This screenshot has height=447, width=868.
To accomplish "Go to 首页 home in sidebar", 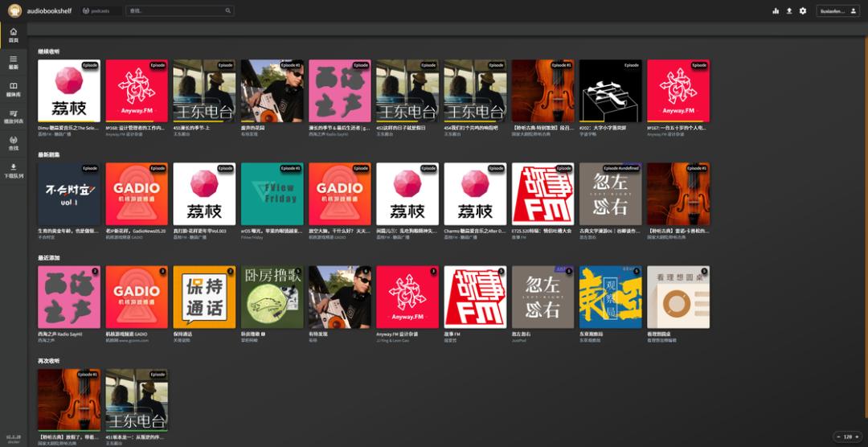I will click(14, 35).
